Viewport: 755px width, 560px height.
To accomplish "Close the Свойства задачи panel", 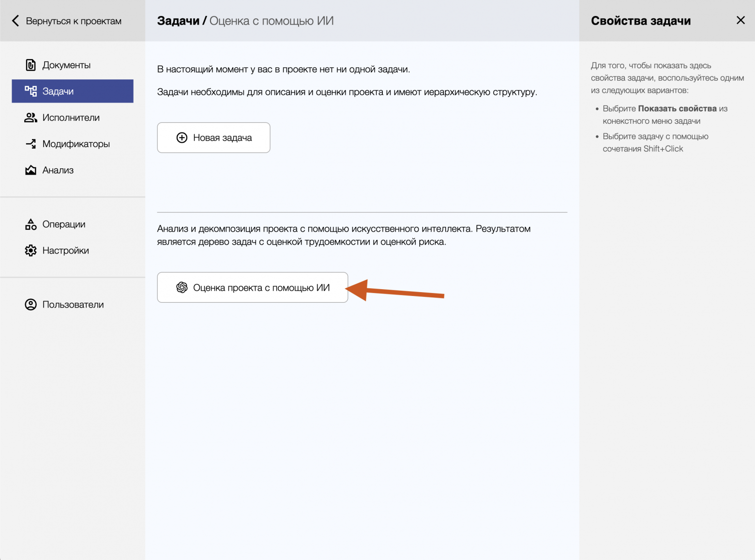I will click(740, 20).
